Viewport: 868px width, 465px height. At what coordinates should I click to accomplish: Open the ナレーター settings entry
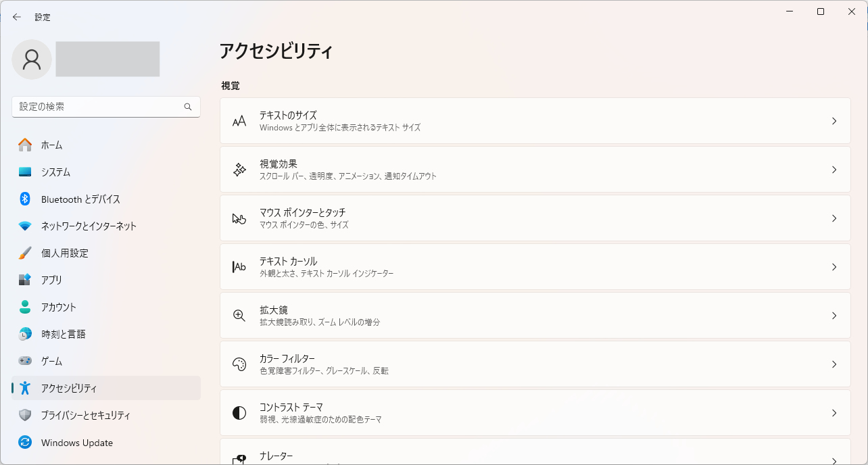click(x=534, y=456)
